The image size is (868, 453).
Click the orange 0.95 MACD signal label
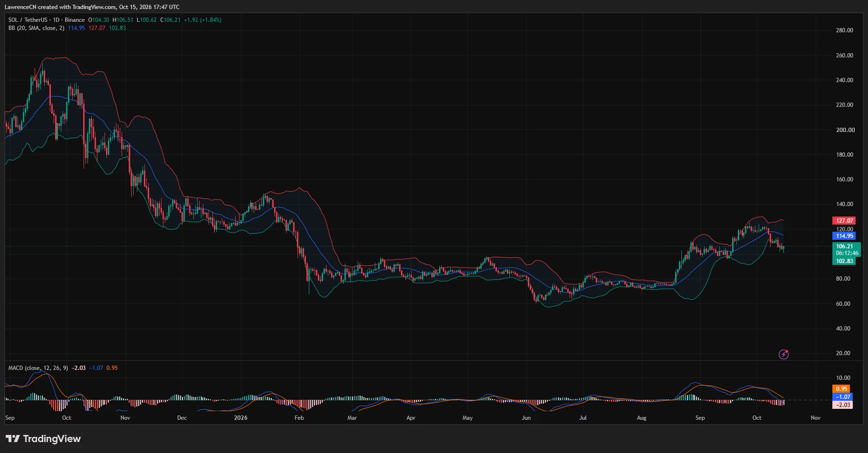click(841, 389)
